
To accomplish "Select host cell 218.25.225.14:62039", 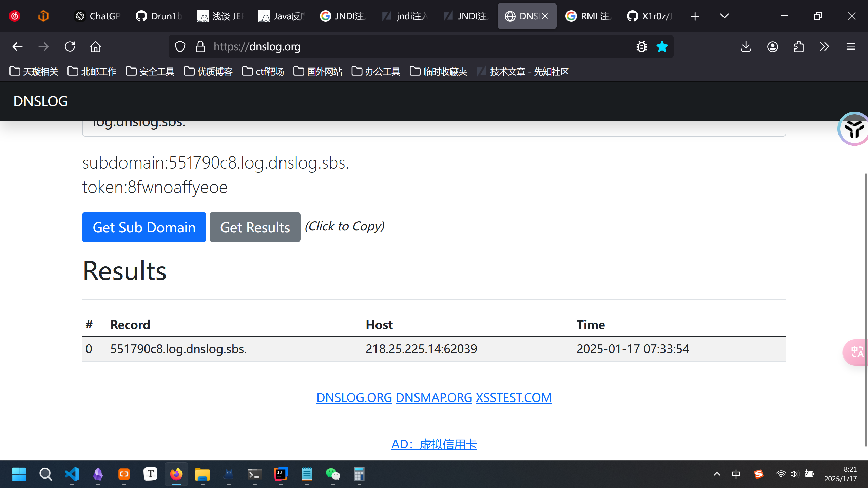I will pos(421,349).
